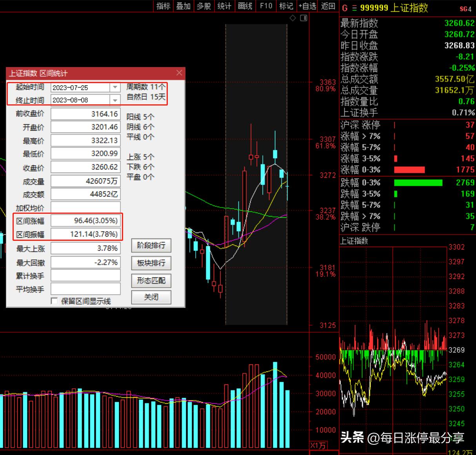Image resolution: width=476 pixels, height=455 pixels.
Task: Click the 阶段排行 button
Action: (x=151, y=246)
